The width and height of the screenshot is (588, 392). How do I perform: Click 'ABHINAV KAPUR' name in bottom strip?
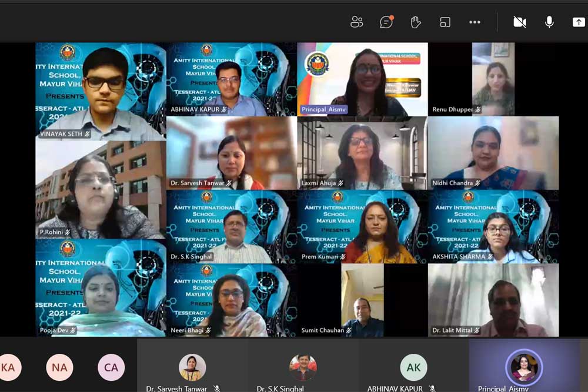click(x=395, y=388)
